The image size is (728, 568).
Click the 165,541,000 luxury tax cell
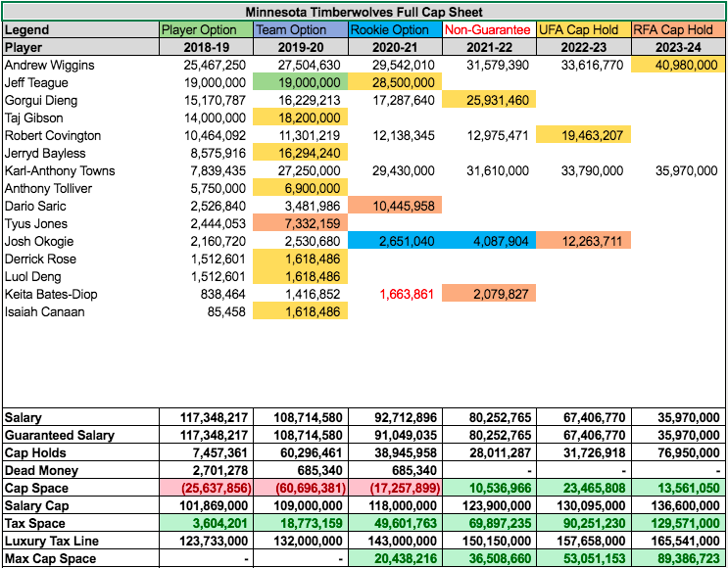tap(678, 542)
